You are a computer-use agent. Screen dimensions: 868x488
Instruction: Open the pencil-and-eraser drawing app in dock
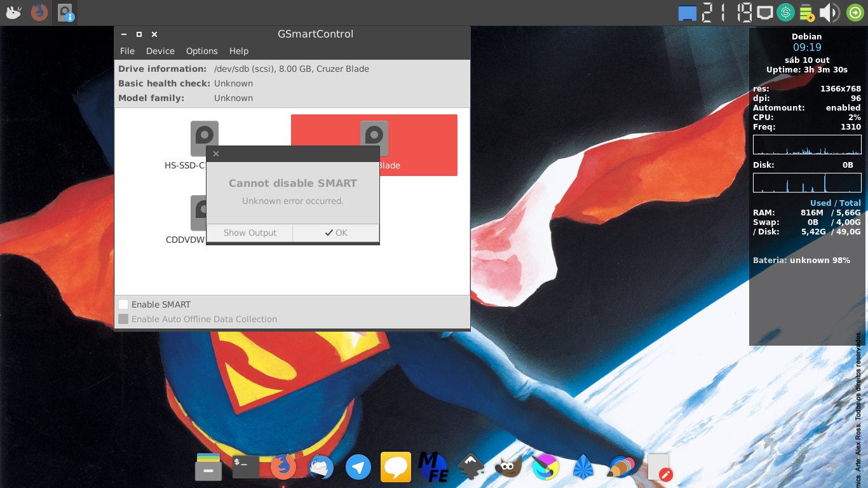pyautogui.click(x=621, y=467)
